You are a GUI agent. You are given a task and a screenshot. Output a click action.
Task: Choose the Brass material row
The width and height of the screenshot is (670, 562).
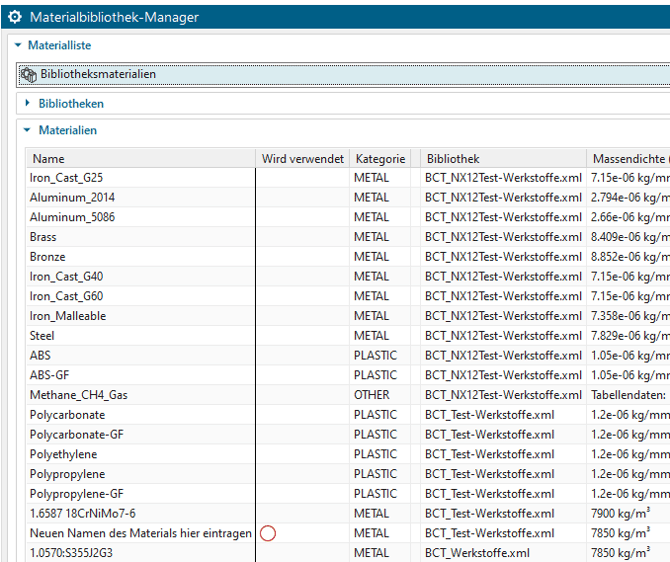coord(43,237)
